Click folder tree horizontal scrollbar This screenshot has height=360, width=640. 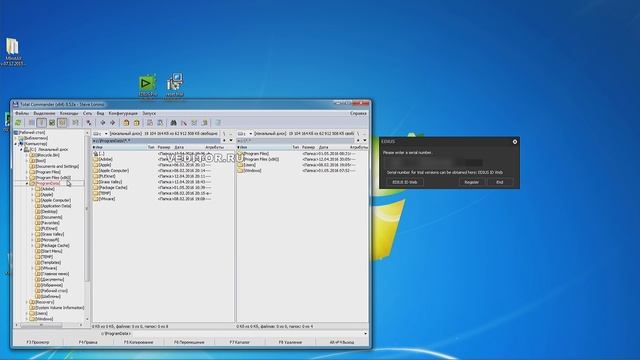(49, 325)
